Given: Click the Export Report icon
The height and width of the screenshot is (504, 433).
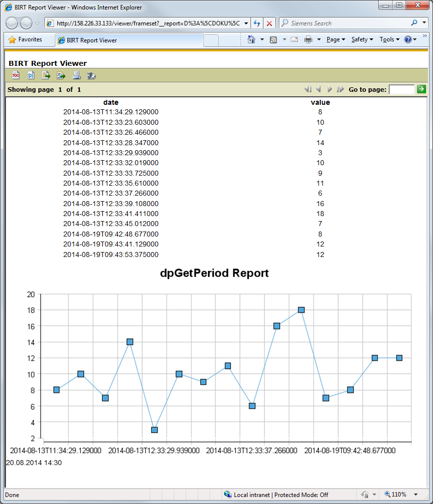Looking at the screenshot, I should pos(61,75).
